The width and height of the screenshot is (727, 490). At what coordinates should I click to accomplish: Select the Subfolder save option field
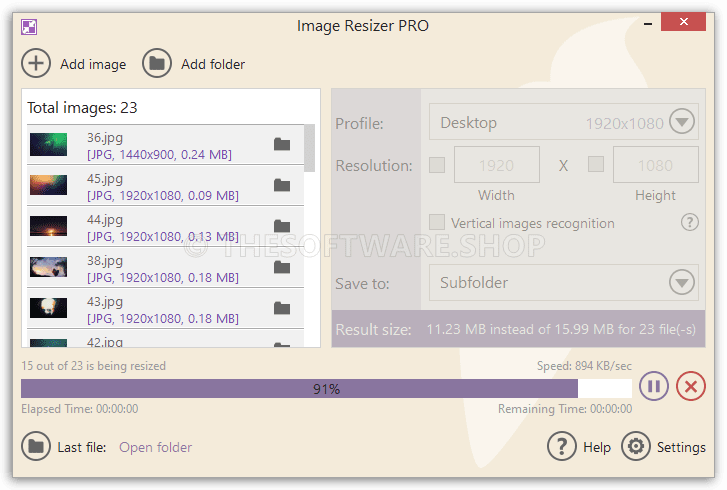coord(564,282)
